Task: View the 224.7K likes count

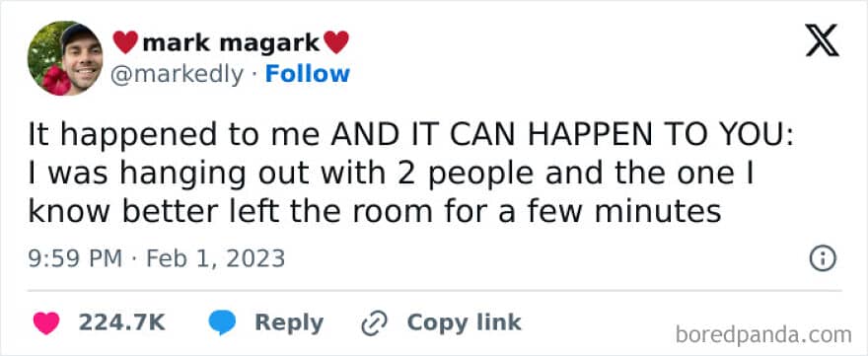Action: tap(121, 322)
